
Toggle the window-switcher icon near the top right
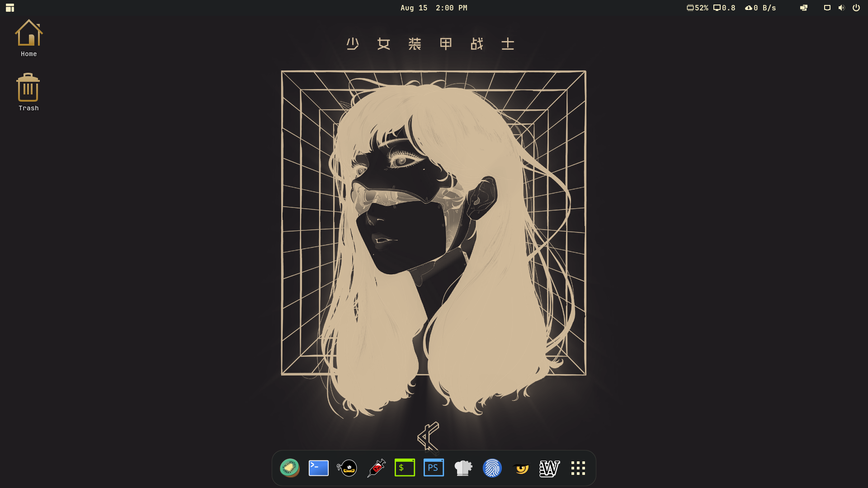coord(804,8)
